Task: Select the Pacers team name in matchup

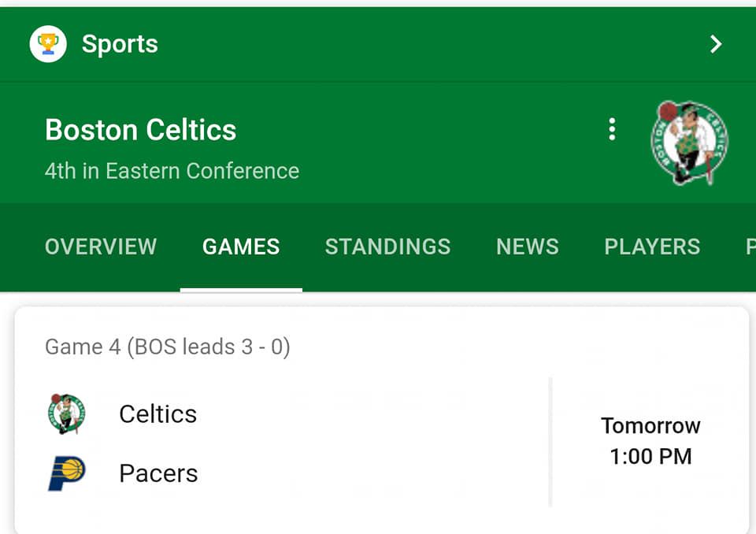Action: pos(158,473)
